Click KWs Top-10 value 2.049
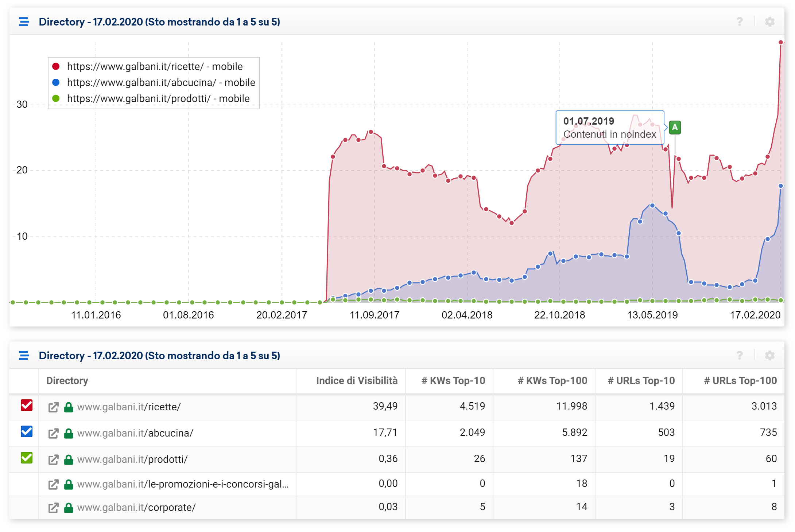 pos(472,433)
